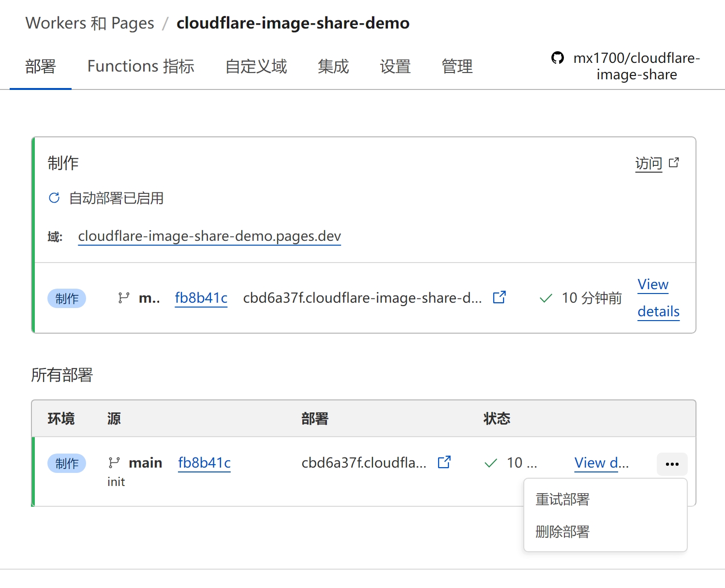
Task: Switch to the 部署 tab
Action: [41, 66]
